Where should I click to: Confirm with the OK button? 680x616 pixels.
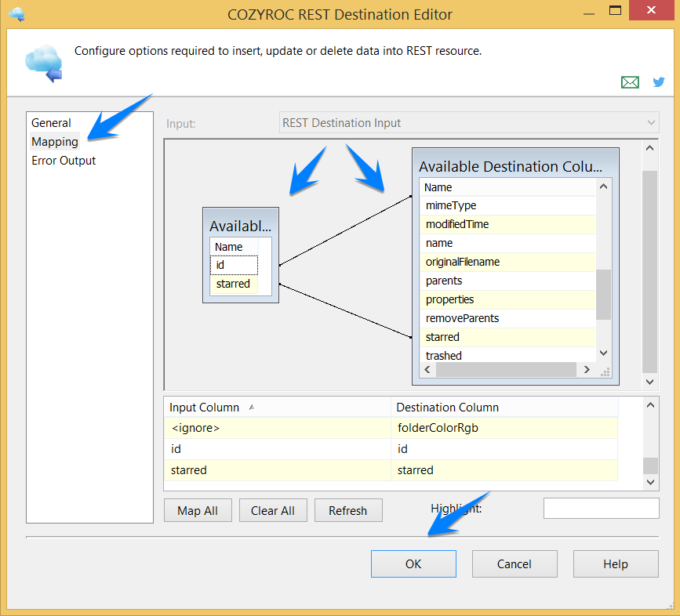[x=413, y=563]
